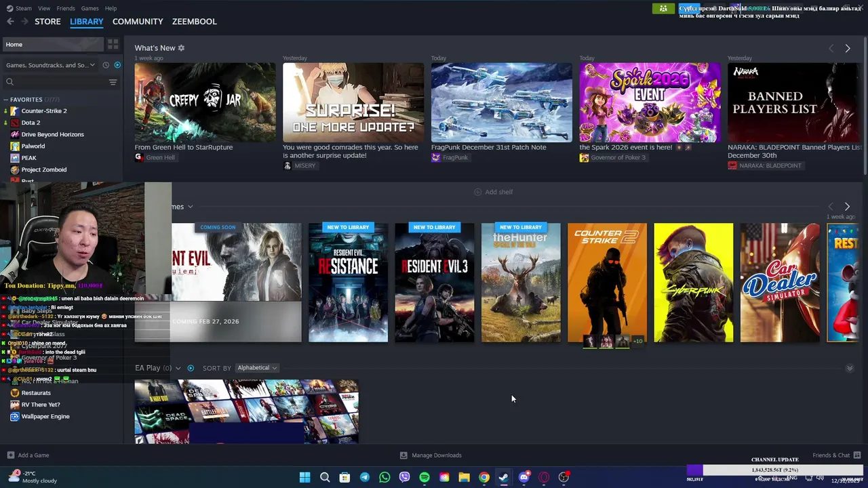Open Spark 2026 event news thumbnail
The width and height of the screenshot is (868, 488).
(x=650, y=102)
